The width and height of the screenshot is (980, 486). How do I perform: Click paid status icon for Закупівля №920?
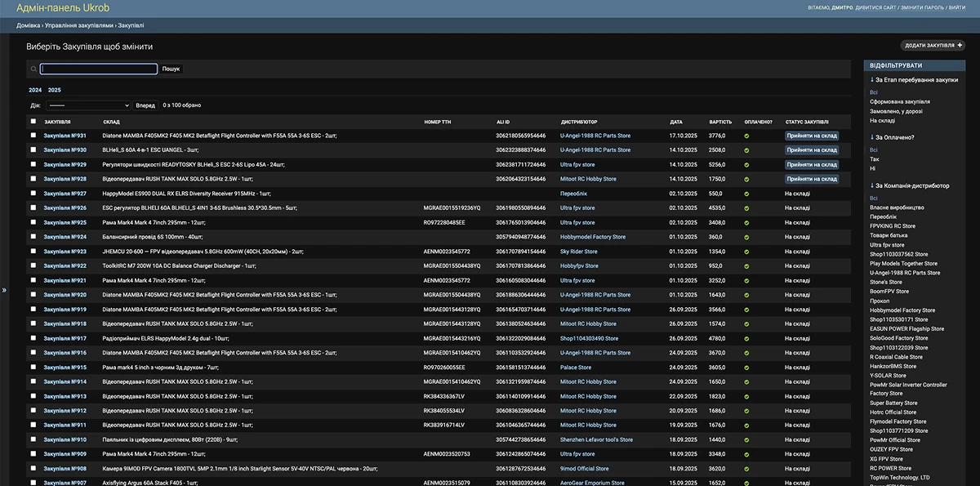click(746, 295)
